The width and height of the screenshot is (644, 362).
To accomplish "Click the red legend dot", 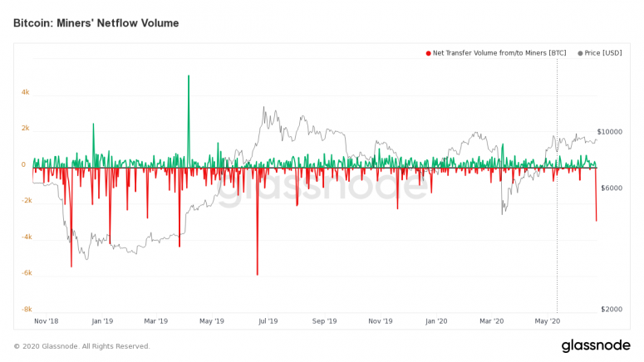I will click(429, 53).
